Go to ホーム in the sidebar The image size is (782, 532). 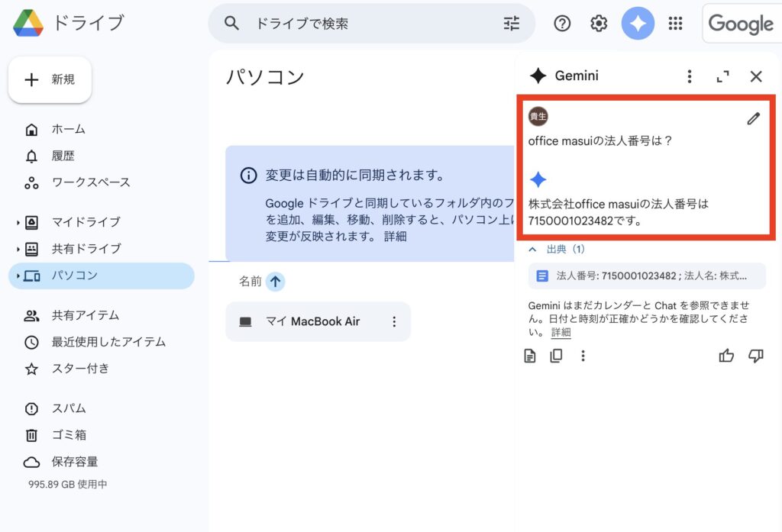[68, 129]
